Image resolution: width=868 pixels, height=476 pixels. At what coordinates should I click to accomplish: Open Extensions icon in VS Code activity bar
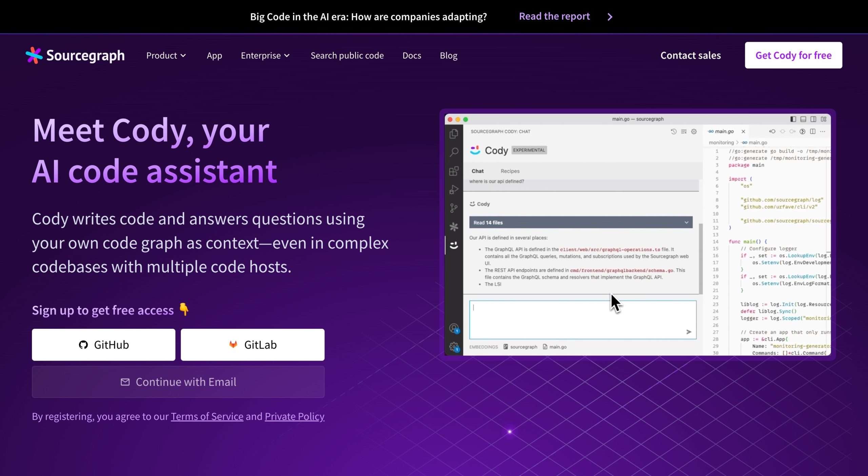click(x=454, y=171)
